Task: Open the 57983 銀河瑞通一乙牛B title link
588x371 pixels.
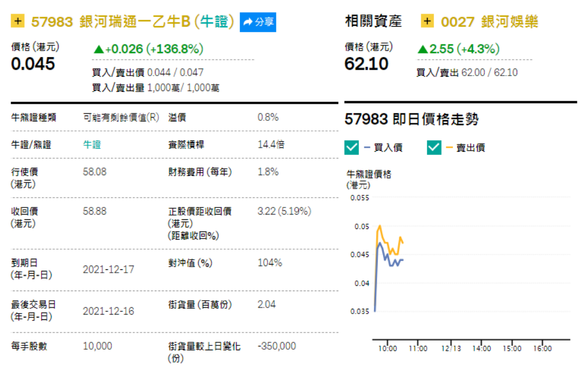Action: (133, 22)
